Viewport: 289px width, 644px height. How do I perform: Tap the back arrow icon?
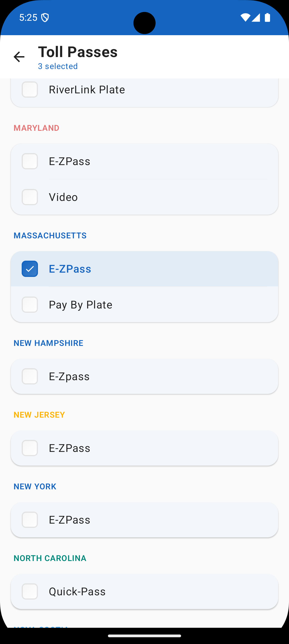click(19, 57)
